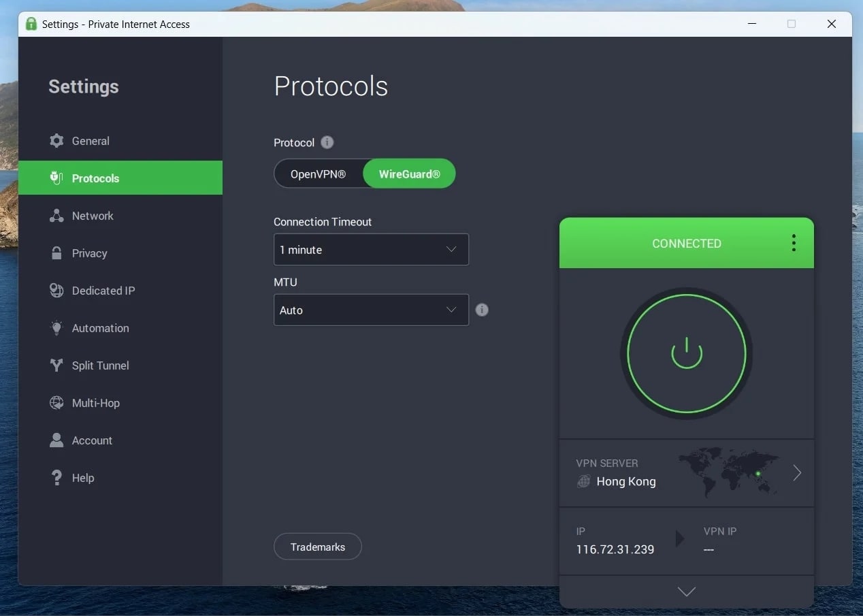Expand the MTU dropdown
The image size is (863, 616).
tap(371, 310)
